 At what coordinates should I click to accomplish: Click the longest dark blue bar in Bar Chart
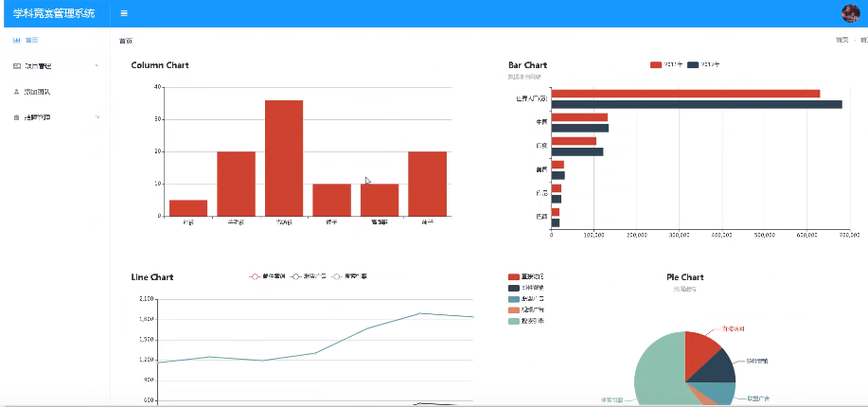697,105
